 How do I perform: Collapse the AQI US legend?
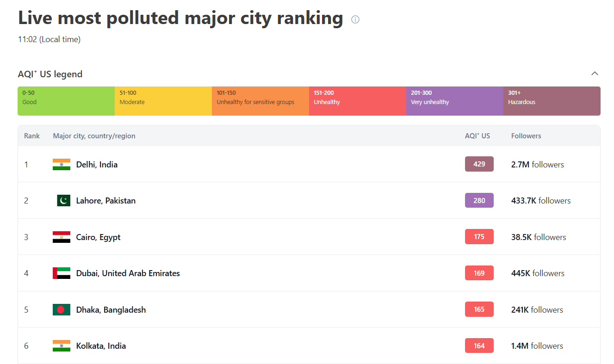tap(595, 74)
